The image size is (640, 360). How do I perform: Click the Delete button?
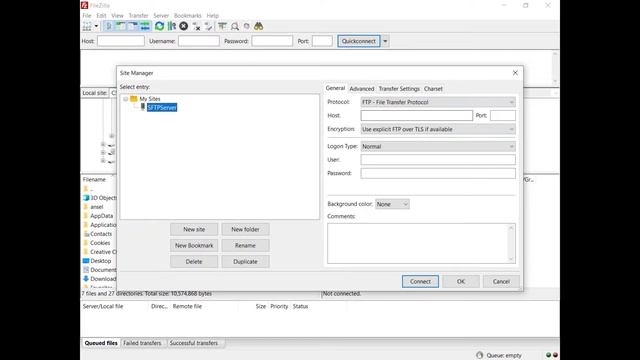tap(194, 262)
